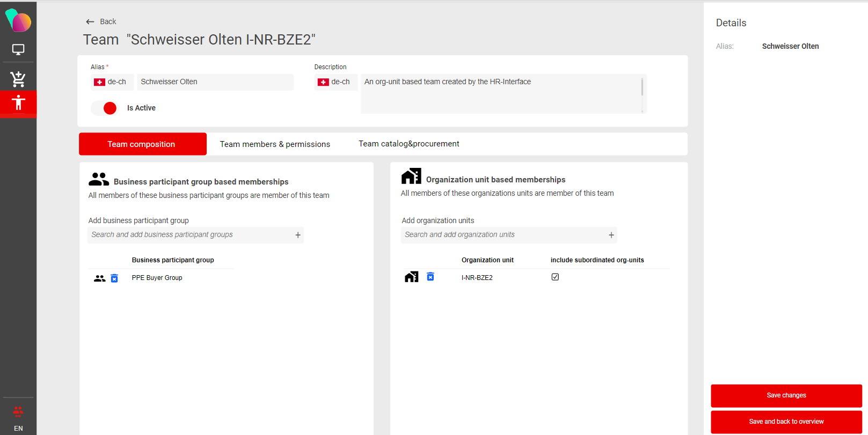The height and width of the screenshot is (435, 868).
Task: Remove I-NR-BZE2 organization unit
Action: pyautogui.click(x=431, y=277)
